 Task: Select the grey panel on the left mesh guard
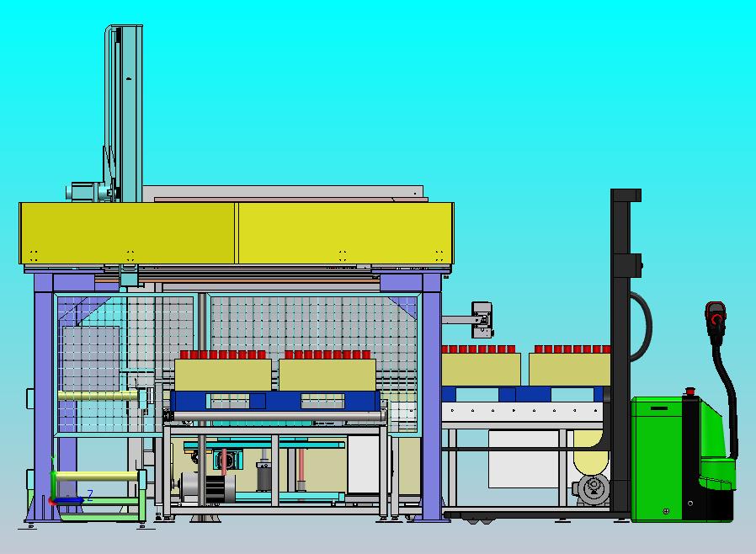click(91, 358)
